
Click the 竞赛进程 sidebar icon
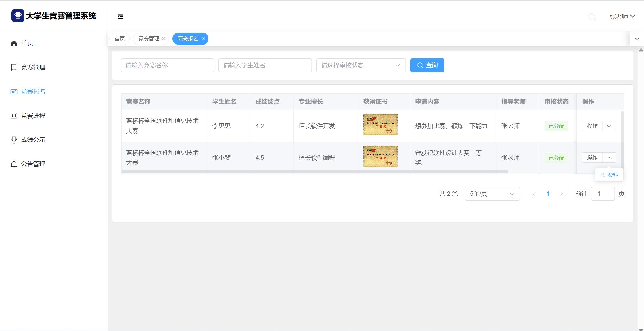pyautogui.click(x=14, y=116)
